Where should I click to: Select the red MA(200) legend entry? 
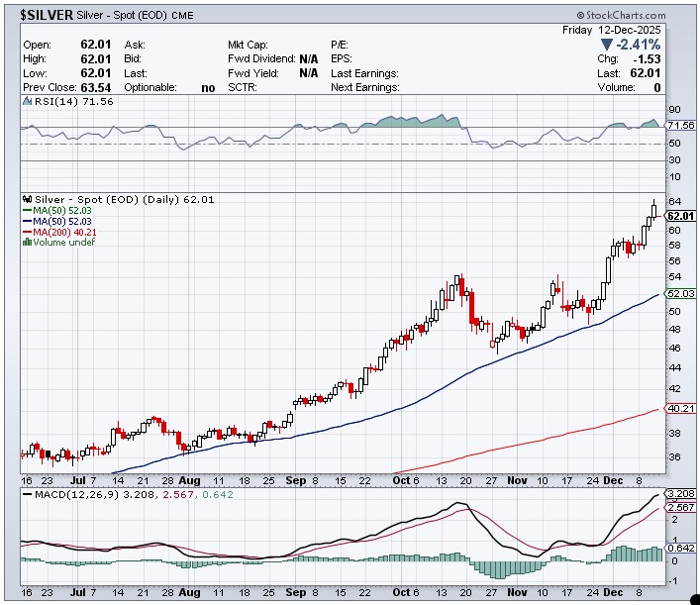55,232
